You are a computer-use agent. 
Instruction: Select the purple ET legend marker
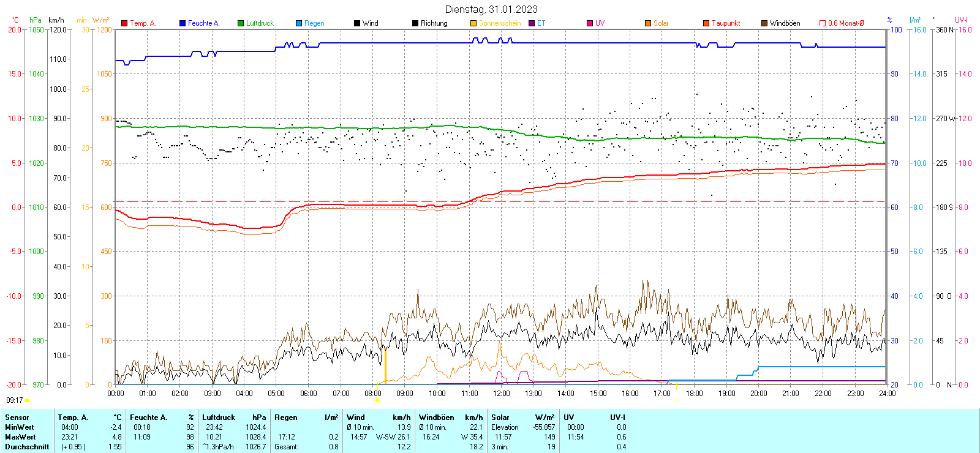[x=532, y=23]
